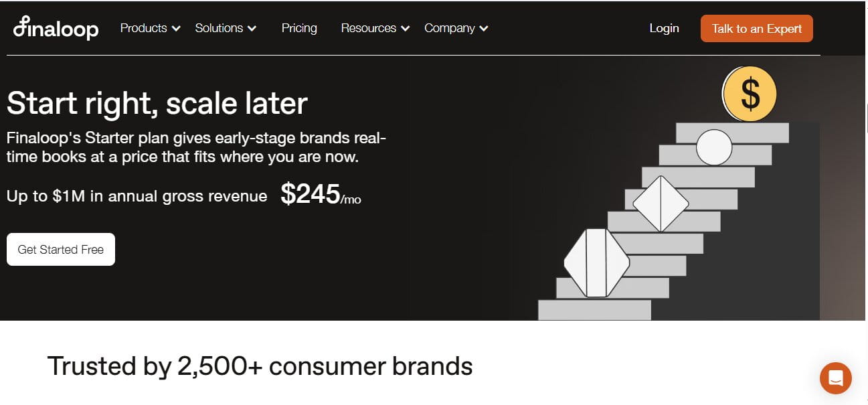Open the Products menu
This screenshot has width=868, height=405.
143,28
